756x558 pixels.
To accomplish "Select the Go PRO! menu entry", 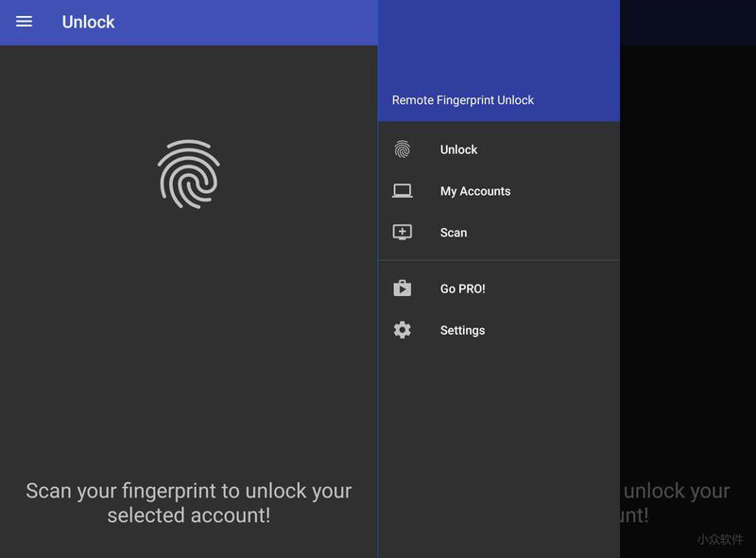I will (499, 288).
